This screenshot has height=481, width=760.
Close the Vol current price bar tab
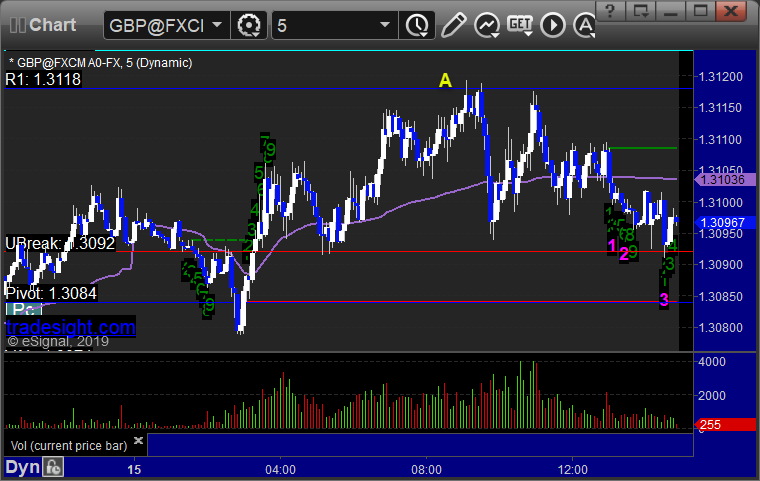coord(138,440)
